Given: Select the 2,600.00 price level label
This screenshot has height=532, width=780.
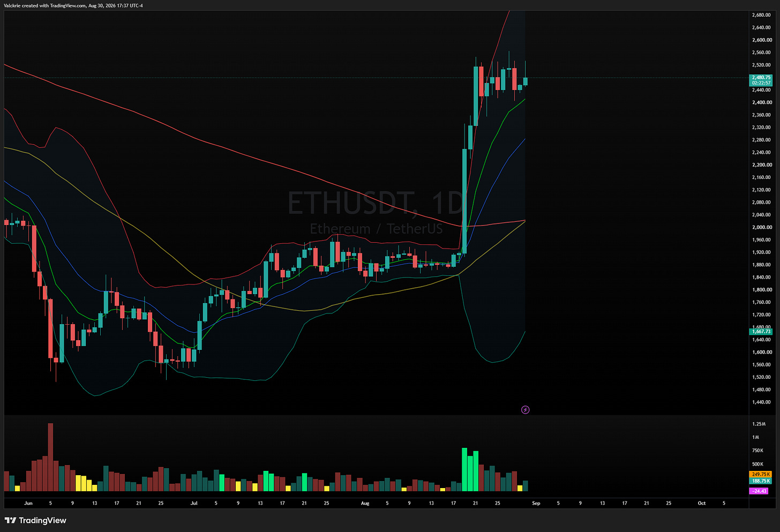Looking at the screenshot, I should tap(761, 40).
